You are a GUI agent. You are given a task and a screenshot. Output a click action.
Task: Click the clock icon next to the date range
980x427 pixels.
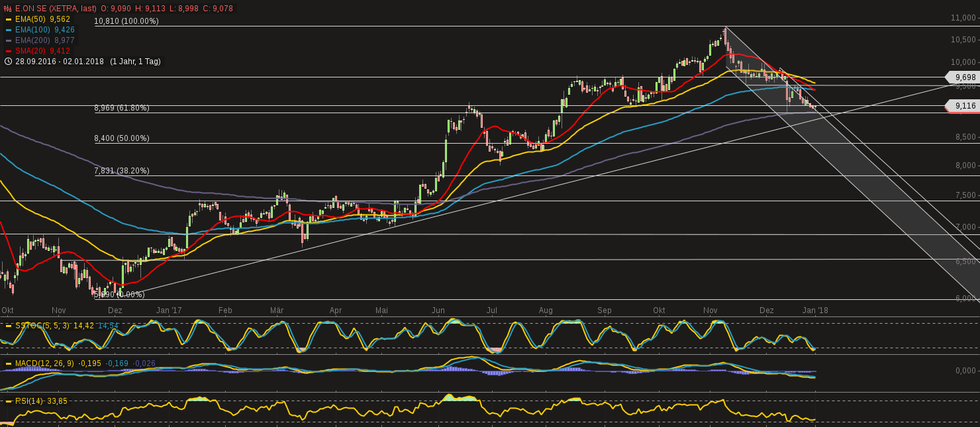pyautogui.click(x=7, y=62)
